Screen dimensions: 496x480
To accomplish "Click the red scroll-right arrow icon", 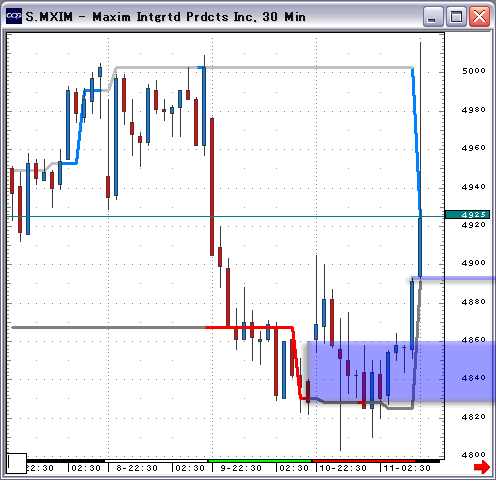I will [x=482, y=467].
